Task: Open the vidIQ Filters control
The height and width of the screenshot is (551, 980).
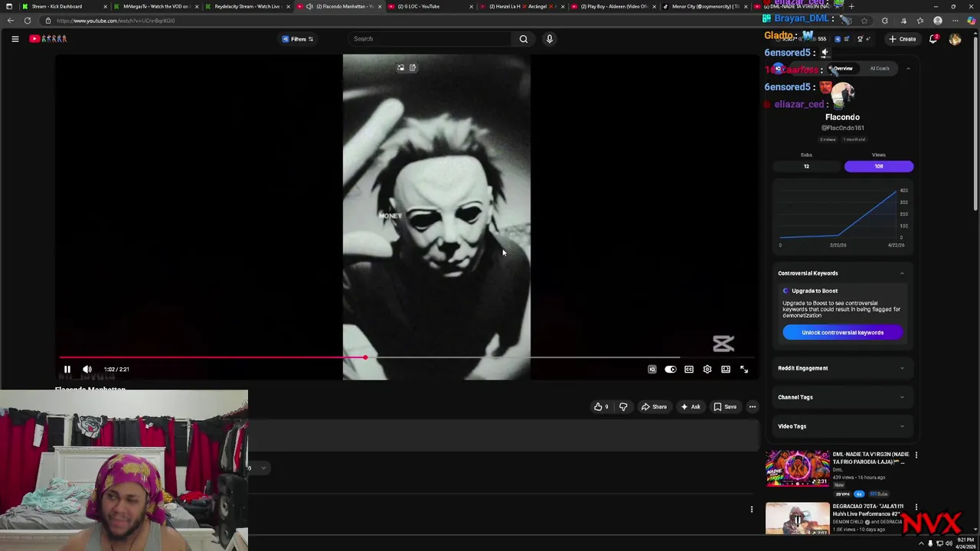Action: (298, 39)
